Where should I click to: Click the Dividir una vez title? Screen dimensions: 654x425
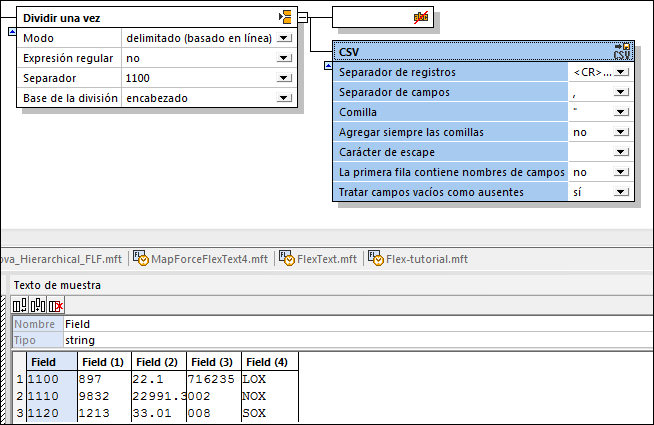[x=62, y=18]
